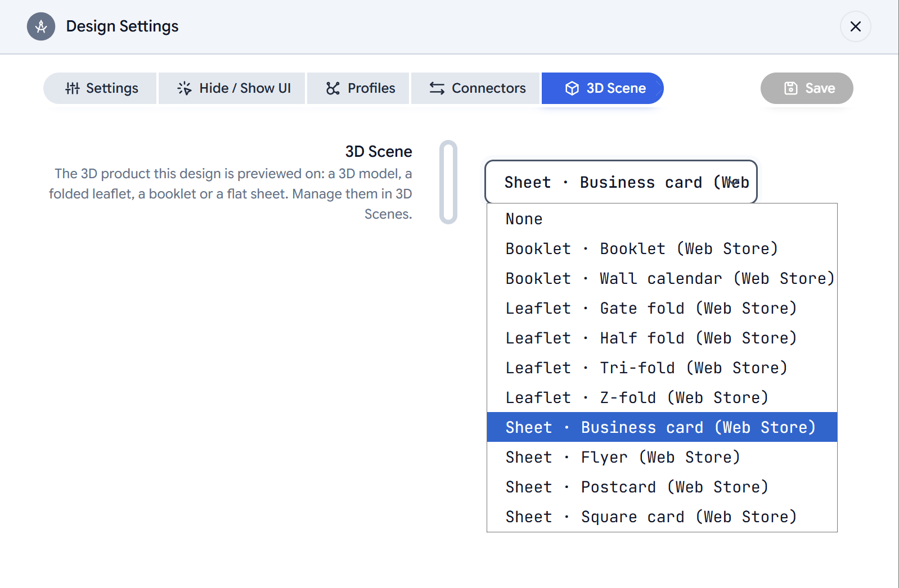
Task: Pick Leaflet · Tri-fold (Web Store)
Action: [x=662, y=368]
